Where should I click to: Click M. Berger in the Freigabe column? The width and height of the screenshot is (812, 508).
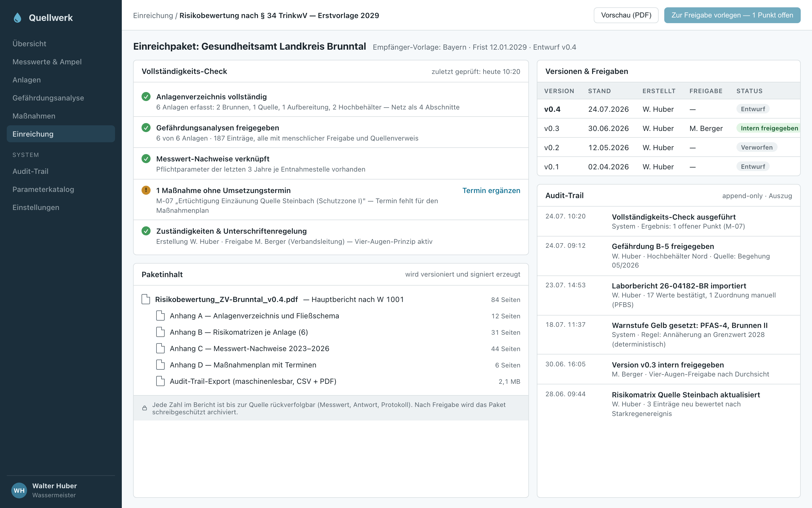click(x=706, y=128)
